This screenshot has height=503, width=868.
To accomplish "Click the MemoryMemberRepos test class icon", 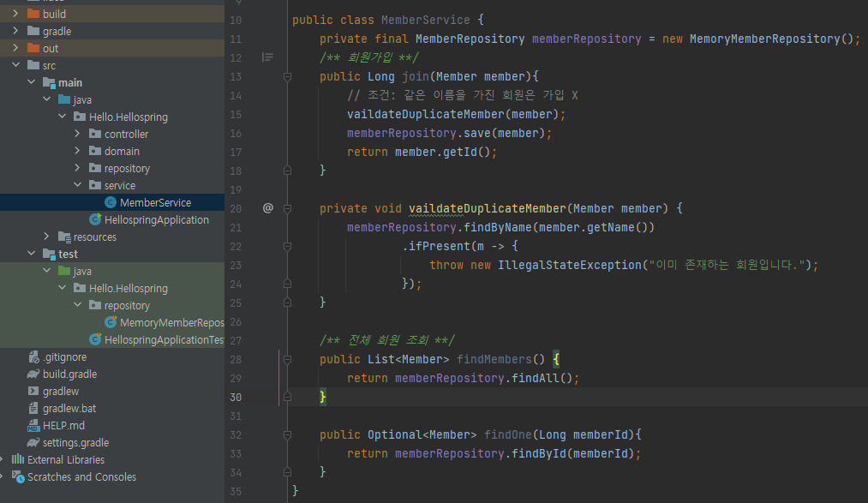I will pos(111,322).
